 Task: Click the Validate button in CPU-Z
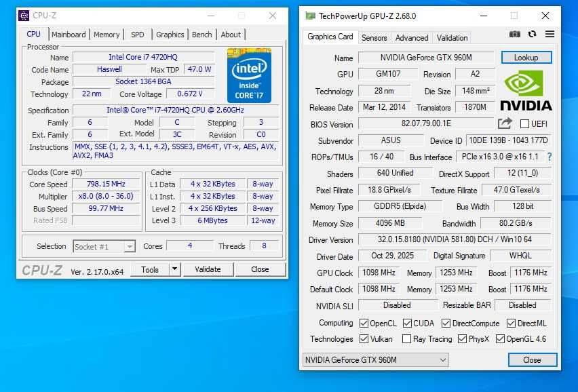208,269
